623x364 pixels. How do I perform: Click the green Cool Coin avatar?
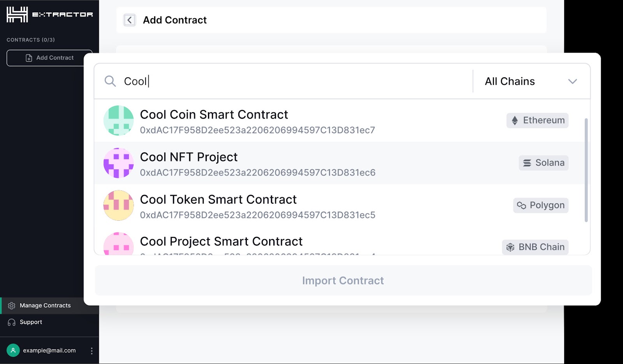119,121
